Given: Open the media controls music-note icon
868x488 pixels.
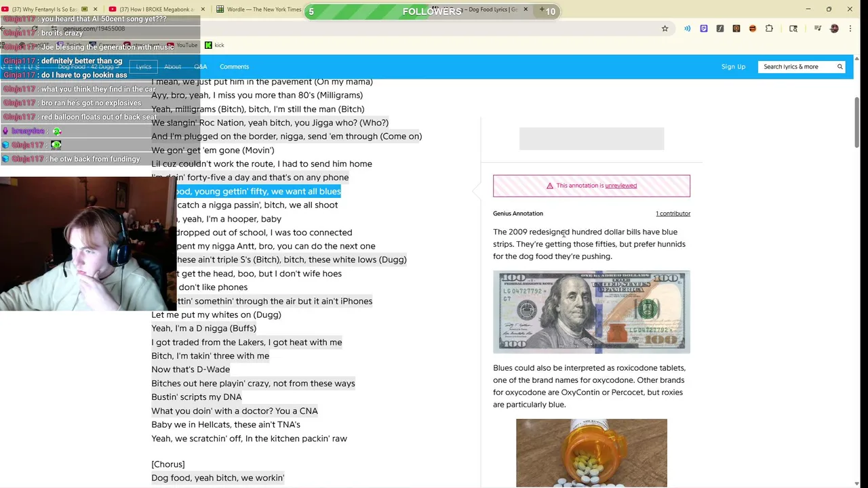Looking at the screenshot, I should pos(818,28).
